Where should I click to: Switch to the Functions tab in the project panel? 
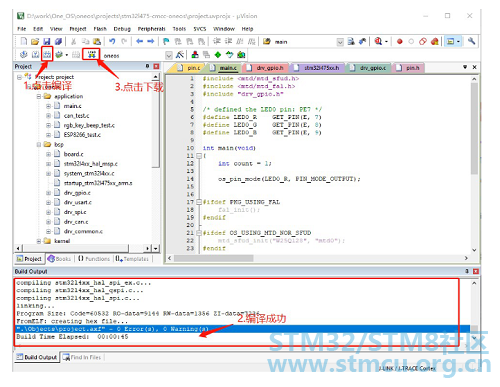point(94,259)
